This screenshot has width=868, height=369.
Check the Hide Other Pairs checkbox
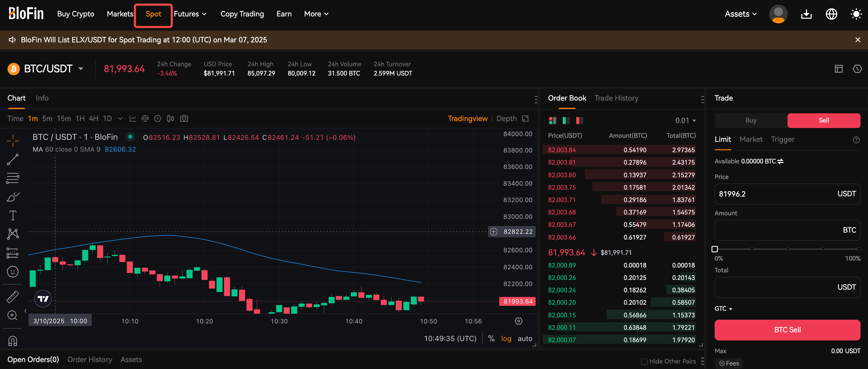[644, 362]
